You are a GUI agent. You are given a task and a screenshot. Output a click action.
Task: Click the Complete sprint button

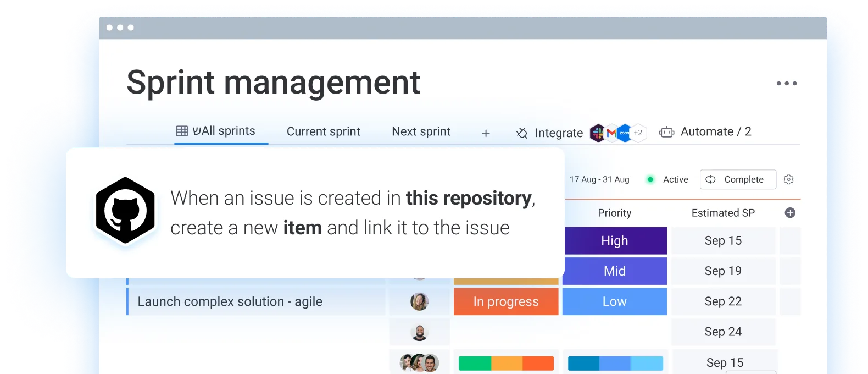click(x=738, y=179)
